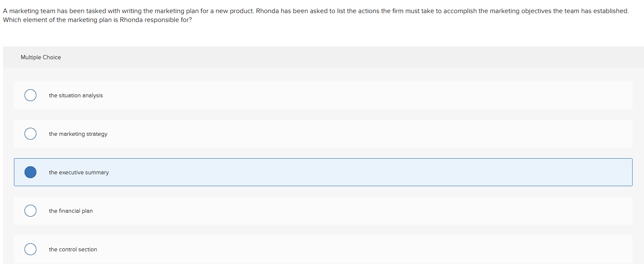
Task: Choose the marketing strategy radio button
Action: click(30, 134)
